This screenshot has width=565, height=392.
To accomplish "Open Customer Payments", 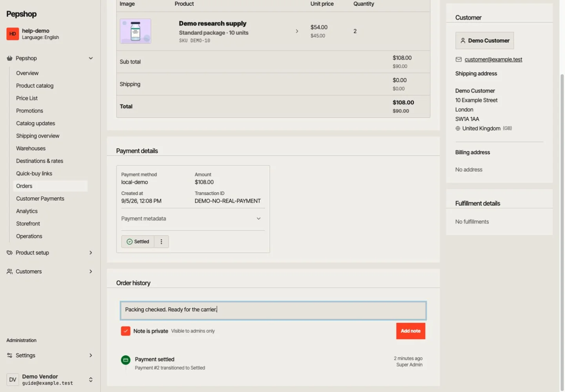I will (40, 199).
